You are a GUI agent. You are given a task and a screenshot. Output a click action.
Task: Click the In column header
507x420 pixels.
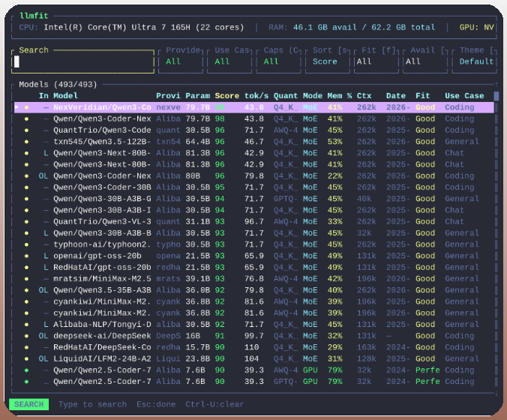pos(43,96)
